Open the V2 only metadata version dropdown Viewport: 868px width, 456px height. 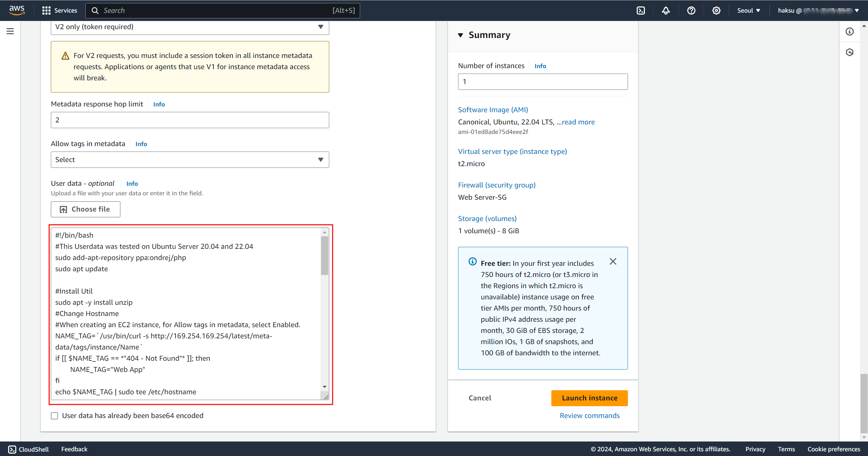point(190,27)
